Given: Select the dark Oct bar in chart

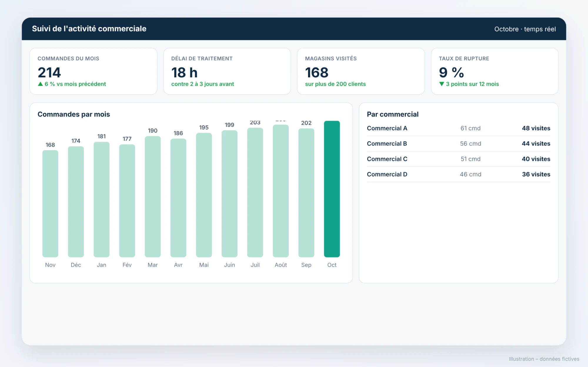Looking at the screenshot, I should 332,189.
